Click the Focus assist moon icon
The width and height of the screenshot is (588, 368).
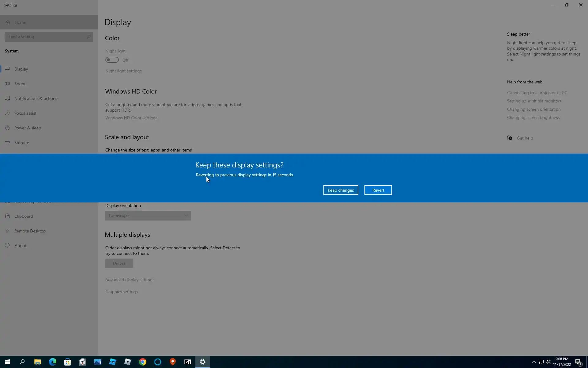coord(7,113)
